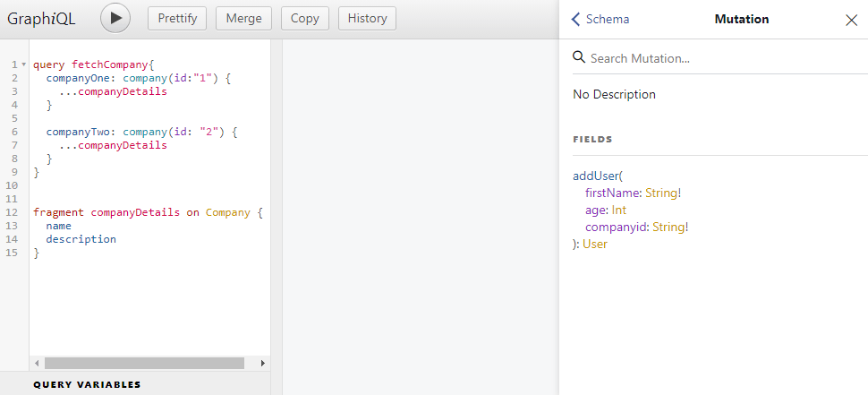Open the String type next to companyid

click(669, 227)
